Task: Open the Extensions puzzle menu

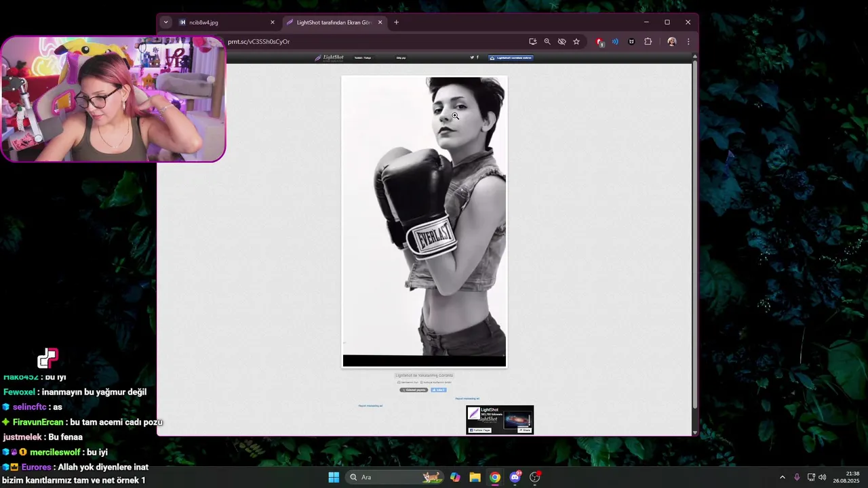Action: click(x=648, y=41)
